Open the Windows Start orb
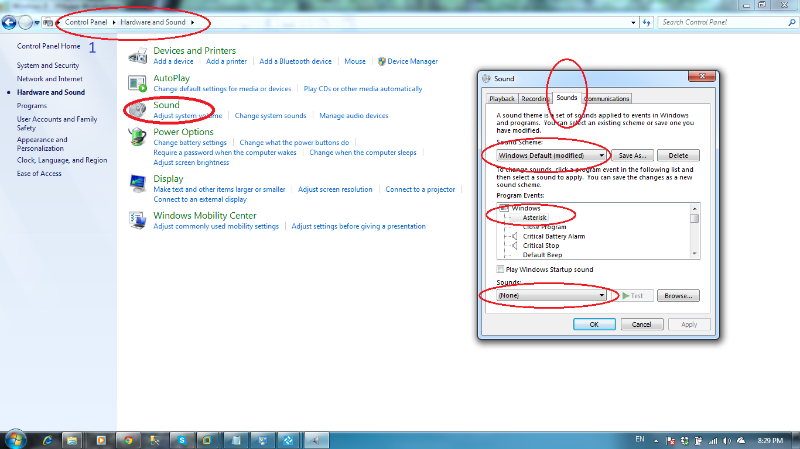This screenshot has width=800, height=449. [15, 440]
